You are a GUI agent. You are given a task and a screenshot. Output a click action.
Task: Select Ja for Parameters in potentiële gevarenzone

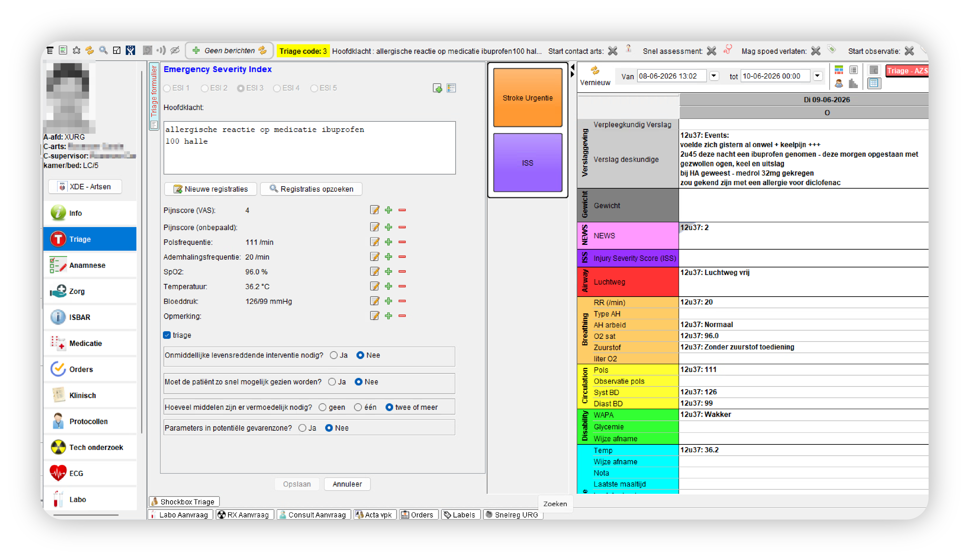(303, 428)
